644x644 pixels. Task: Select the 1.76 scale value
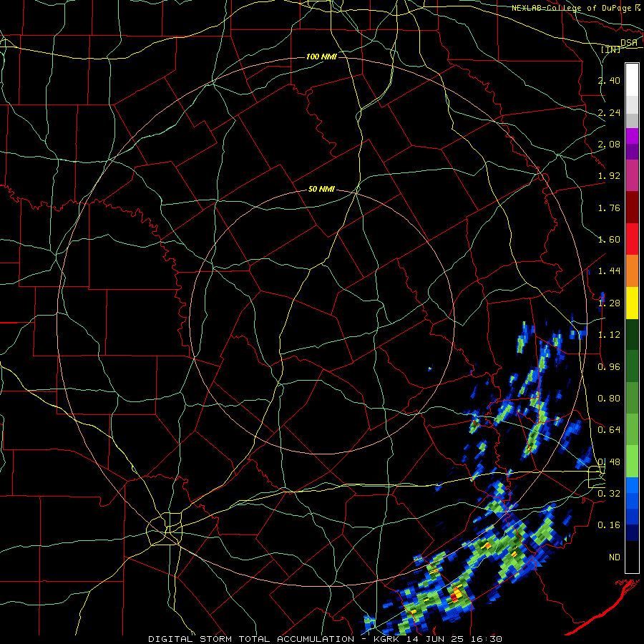[609, 208]
